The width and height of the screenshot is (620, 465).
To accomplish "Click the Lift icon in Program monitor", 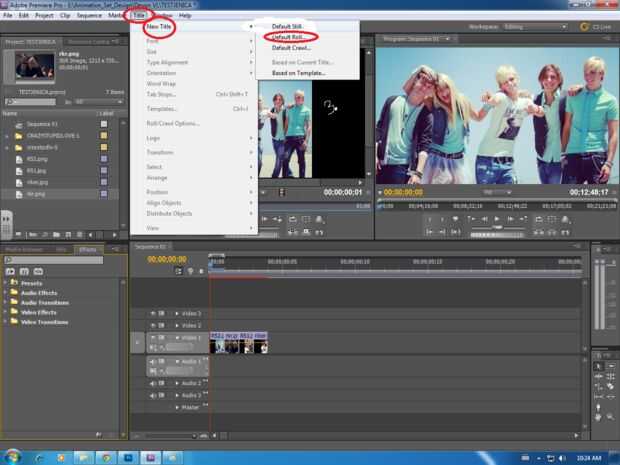I will click(x=539, y=232).
